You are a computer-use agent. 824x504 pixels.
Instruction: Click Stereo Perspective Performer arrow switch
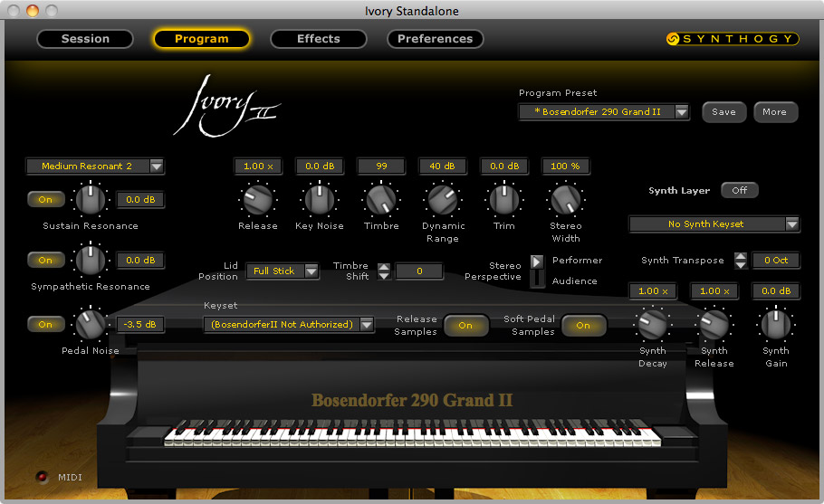click(x=537, y=262)
